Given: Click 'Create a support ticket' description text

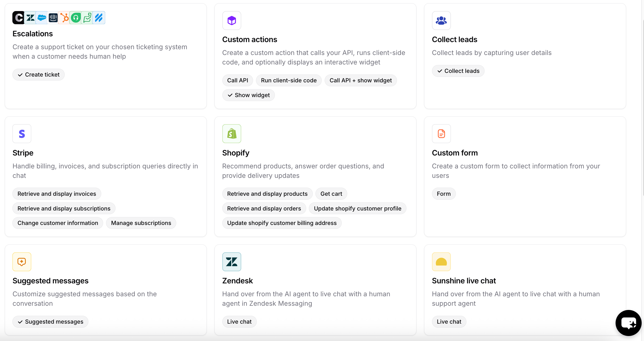Looking at the screenshot, I should tap(100, 52).
